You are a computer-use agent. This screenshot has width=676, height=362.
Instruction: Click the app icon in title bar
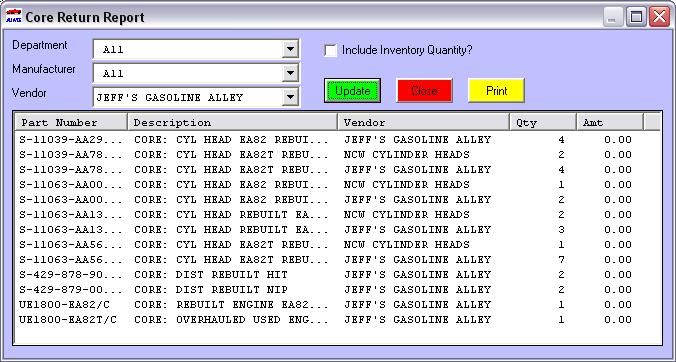point(14,16)
